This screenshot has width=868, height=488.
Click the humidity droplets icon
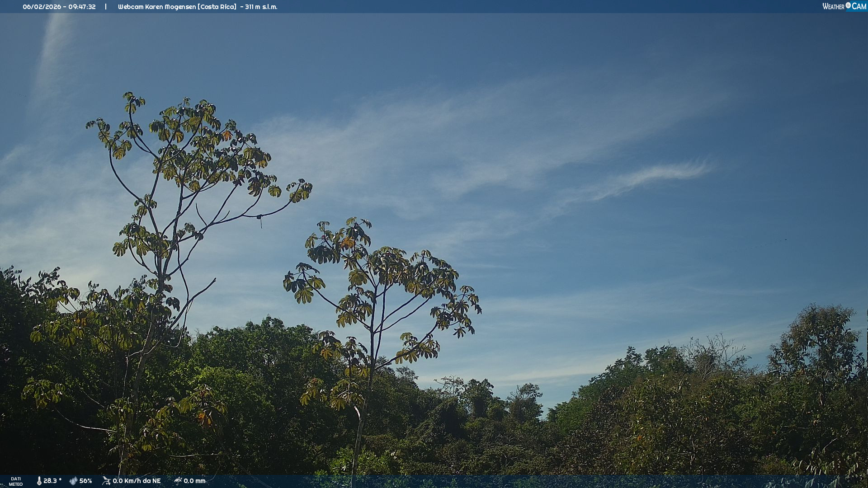[x=73, y=481]
